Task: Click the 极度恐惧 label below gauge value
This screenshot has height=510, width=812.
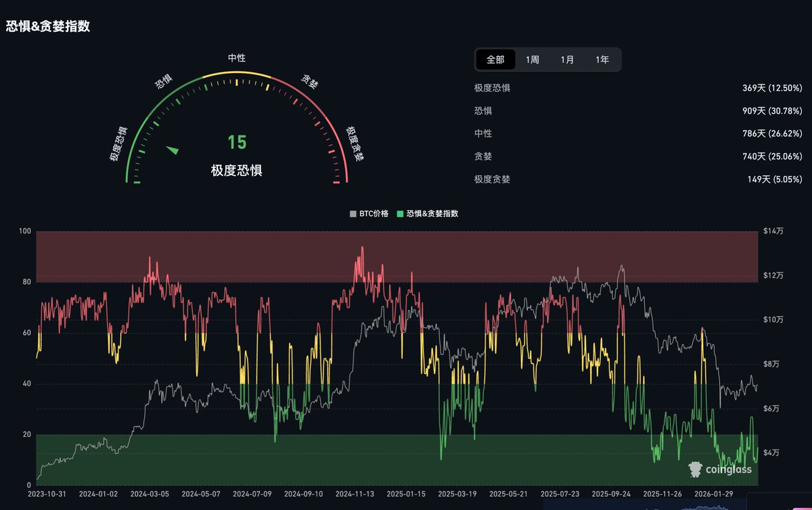Action: pos(236,170)
